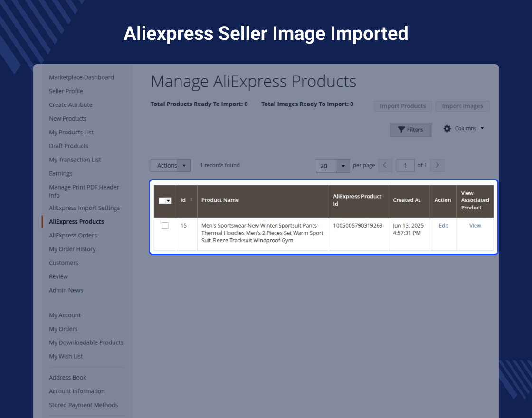532x418 pixels.
Task: Open Admin News in sidebar
Action: click(66, 290)
